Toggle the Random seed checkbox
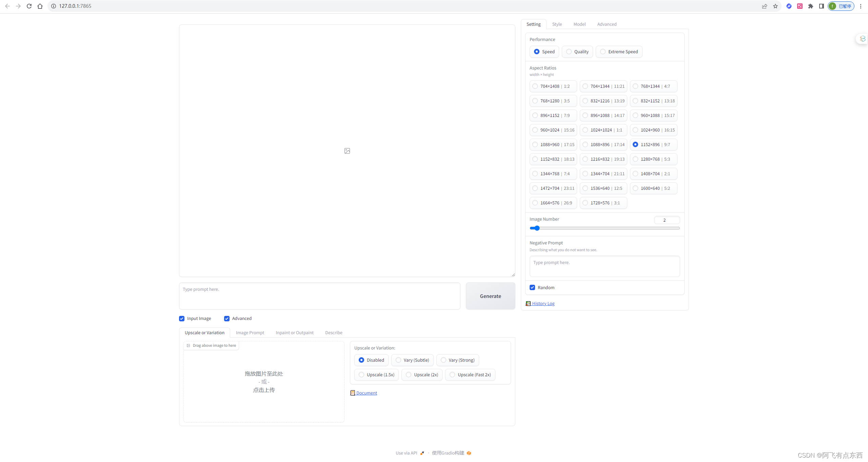 tap(532, 287)
